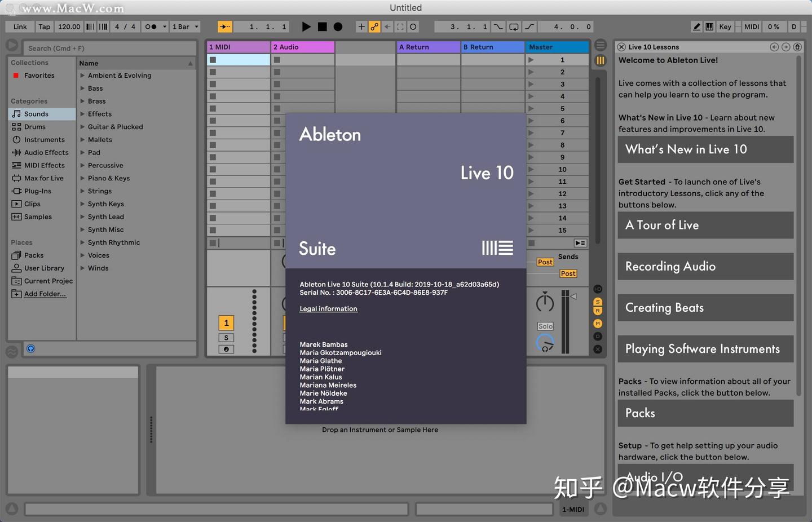
Task: Open User Library in Places
Action: (44, 268)
